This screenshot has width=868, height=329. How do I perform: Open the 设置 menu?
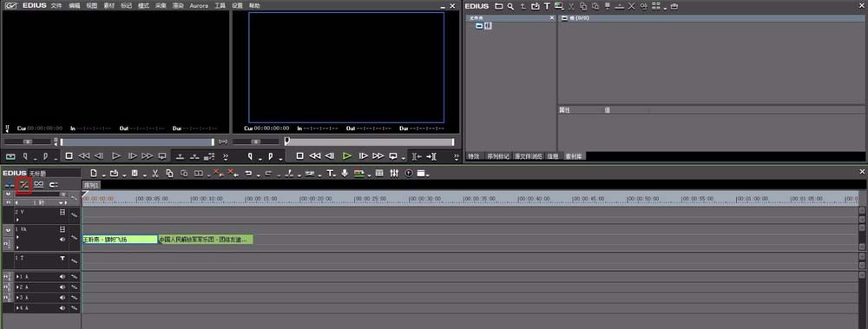point(237,5)
